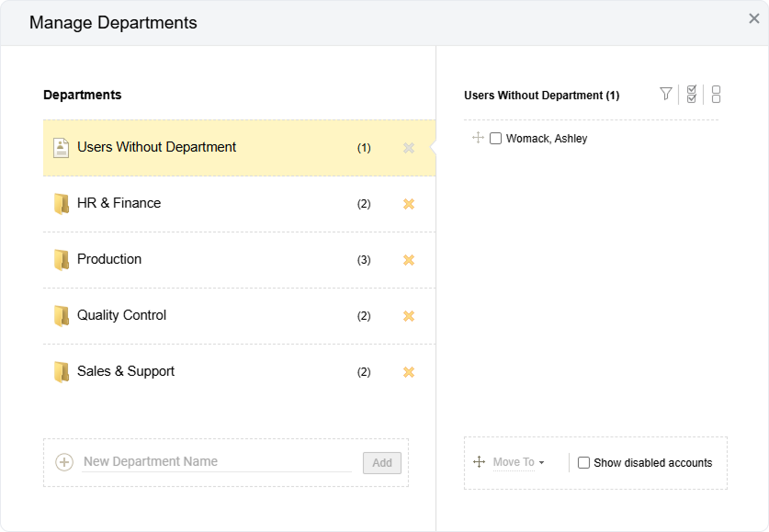Delete the Quality Control department

tap(408, 315)
